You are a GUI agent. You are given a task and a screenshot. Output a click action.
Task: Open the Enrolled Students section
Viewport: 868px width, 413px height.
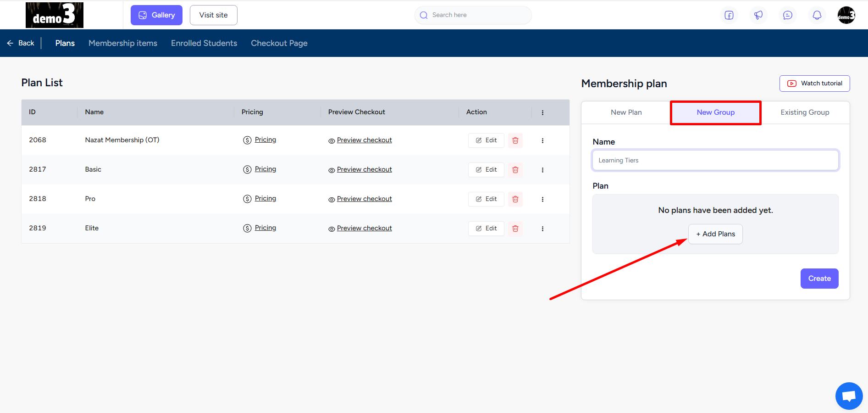point(204,43)
